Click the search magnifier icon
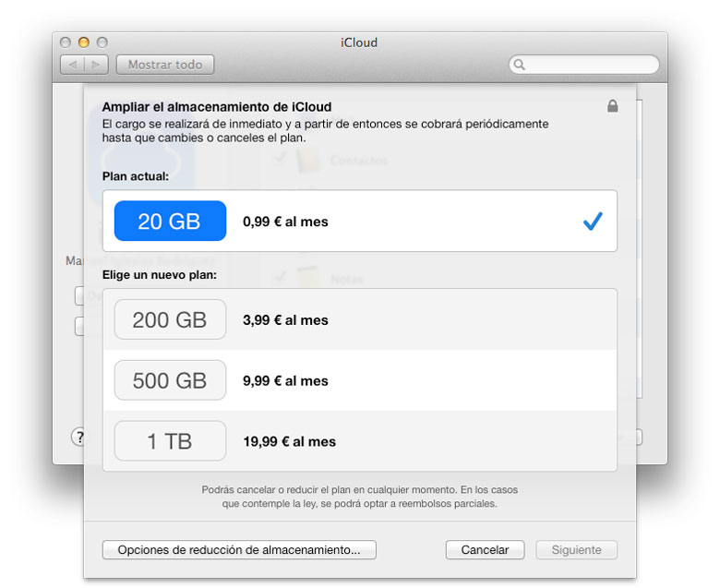Viewport: 720px width, 588px height. click(x=519, y=65)
